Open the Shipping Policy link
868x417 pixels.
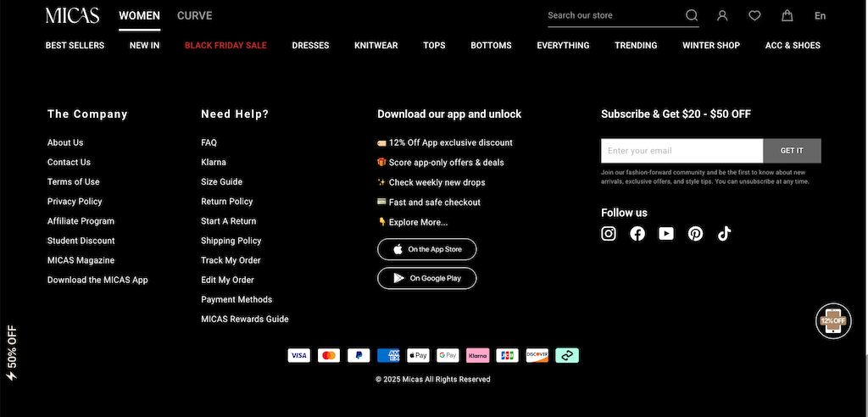[x=231, y=241]
